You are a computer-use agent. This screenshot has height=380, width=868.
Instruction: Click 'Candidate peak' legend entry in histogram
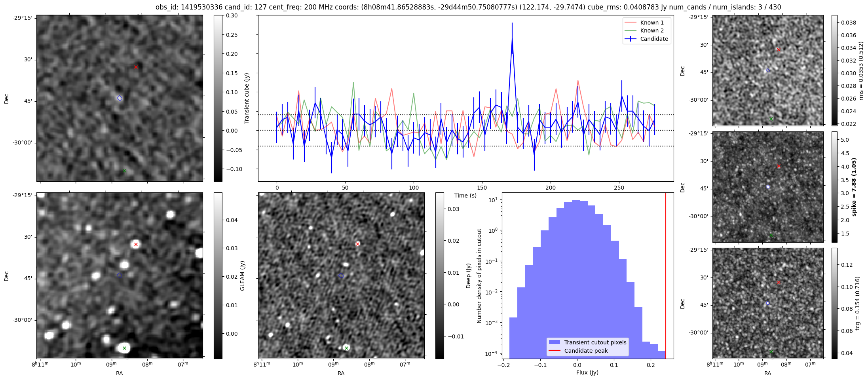[586, 351]
